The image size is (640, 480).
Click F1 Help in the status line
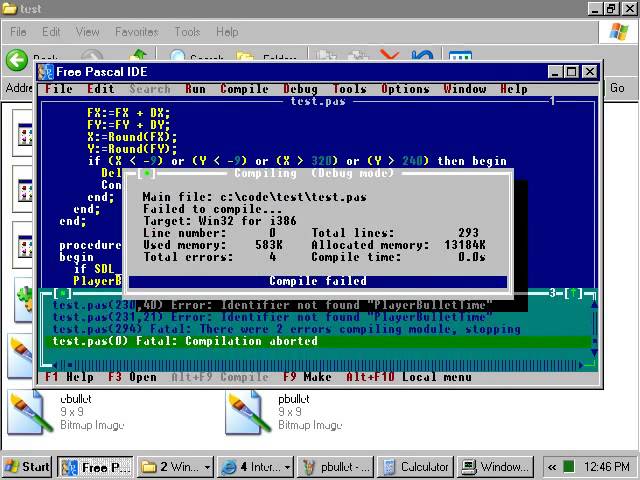tap(69, 377)
